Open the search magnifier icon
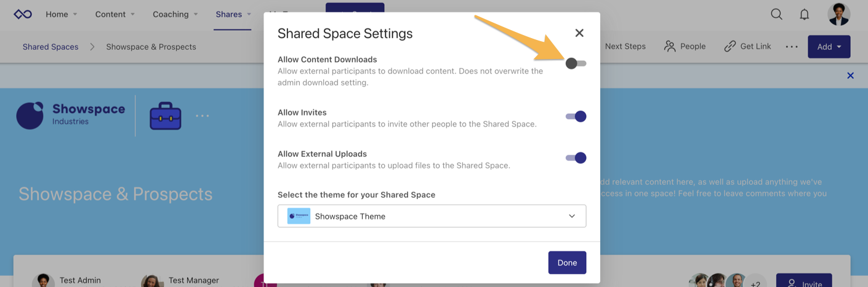The width and height of the screenshot is (868, 287). click(777, 14)
